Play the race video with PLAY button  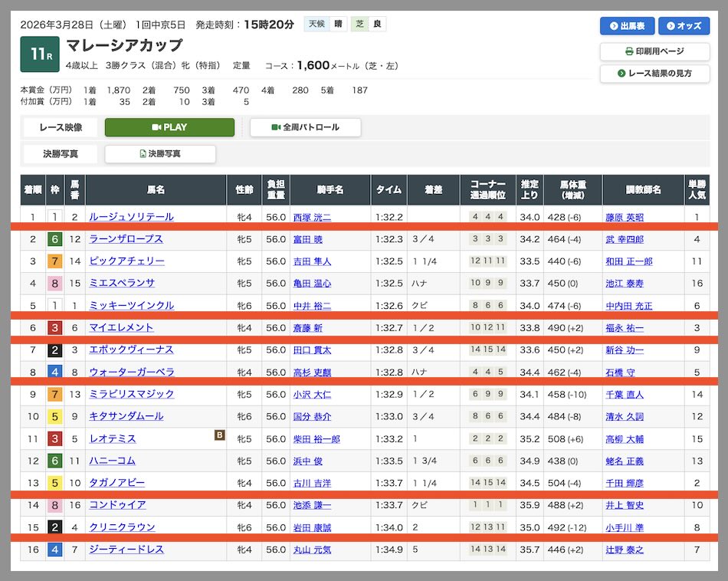tap(169, 127)
